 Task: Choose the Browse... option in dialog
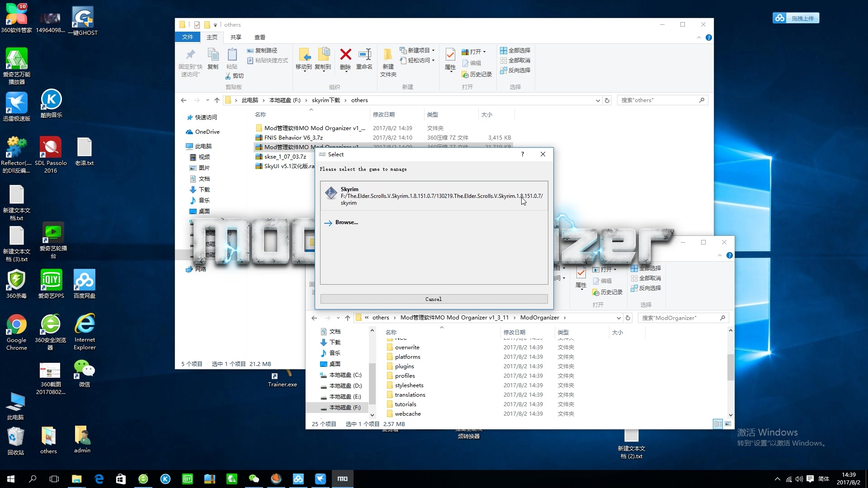[346, 222]
